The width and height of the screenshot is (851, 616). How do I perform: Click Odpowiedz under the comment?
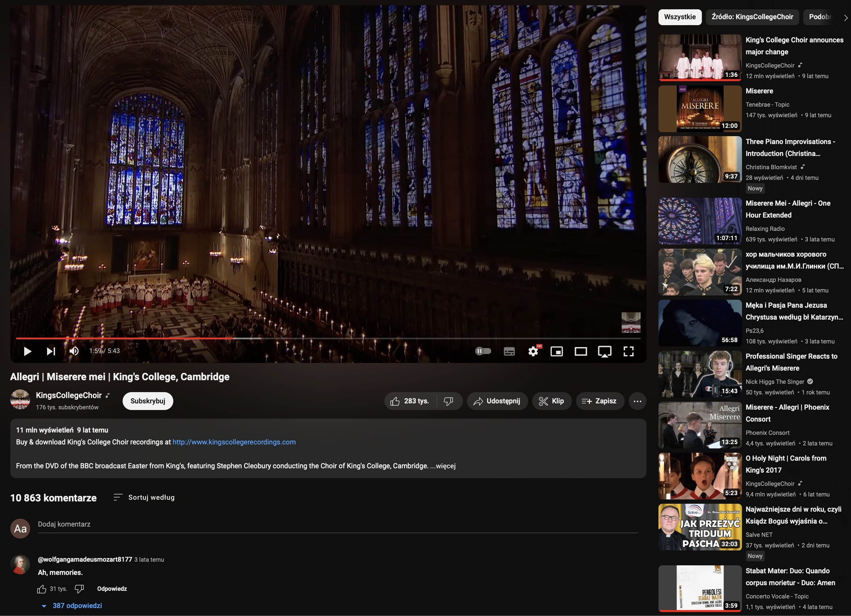click(112, 589)
